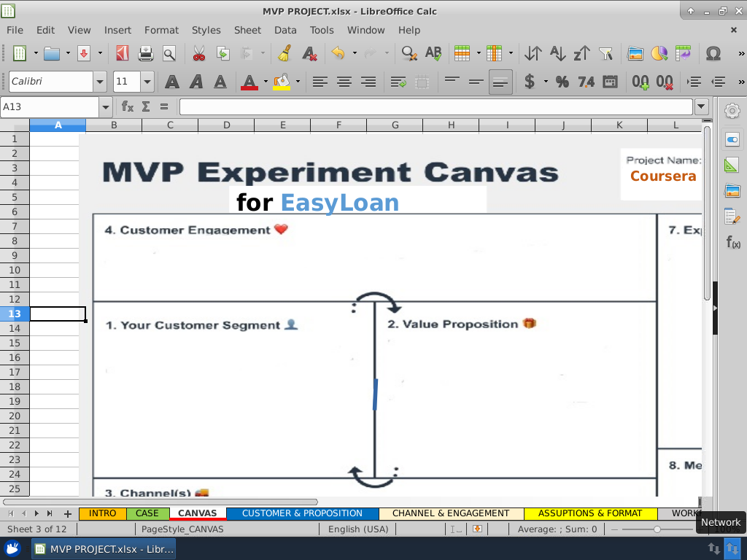Click the New spreadsheet icon
747x560 pixels.
(x=19, y=53)
